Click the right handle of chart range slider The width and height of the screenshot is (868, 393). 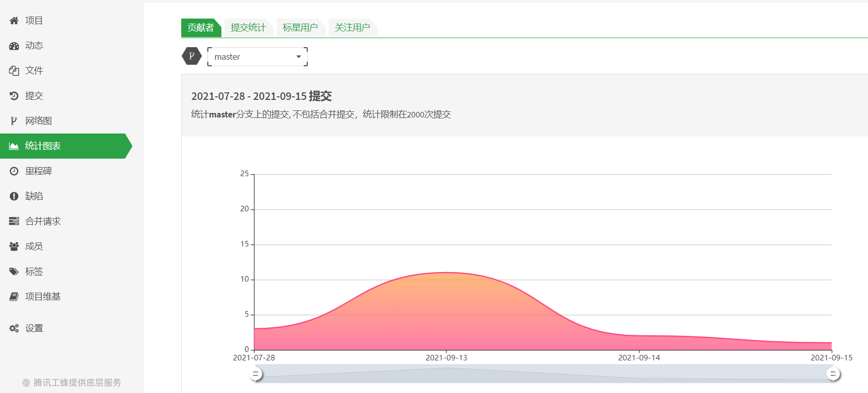point(833,374)
